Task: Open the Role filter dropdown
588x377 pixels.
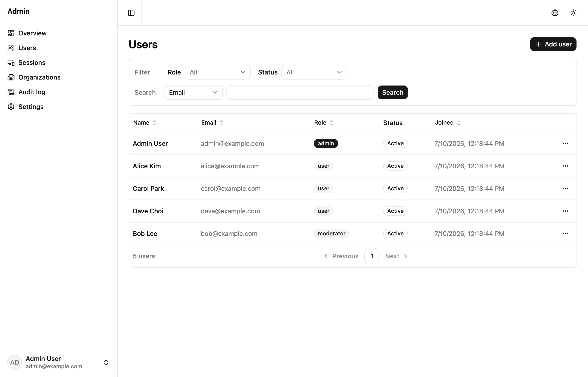Action: (x=218, y=72)
